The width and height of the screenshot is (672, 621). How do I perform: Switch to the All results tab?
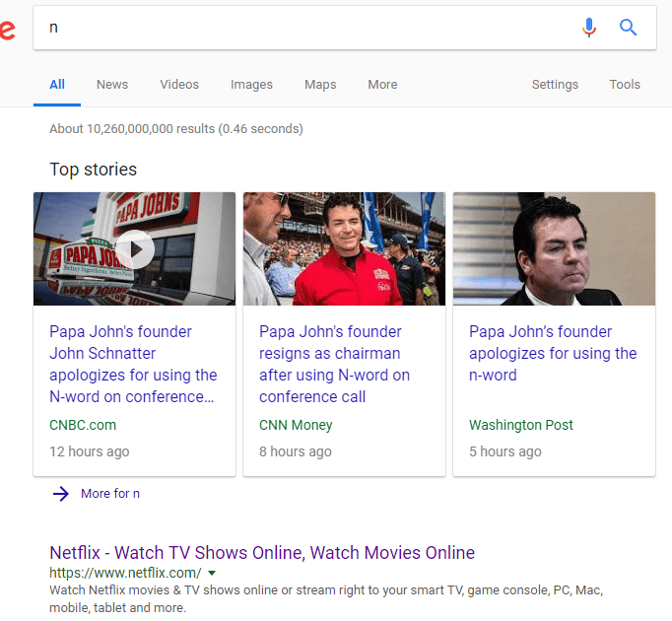point(57,85)
